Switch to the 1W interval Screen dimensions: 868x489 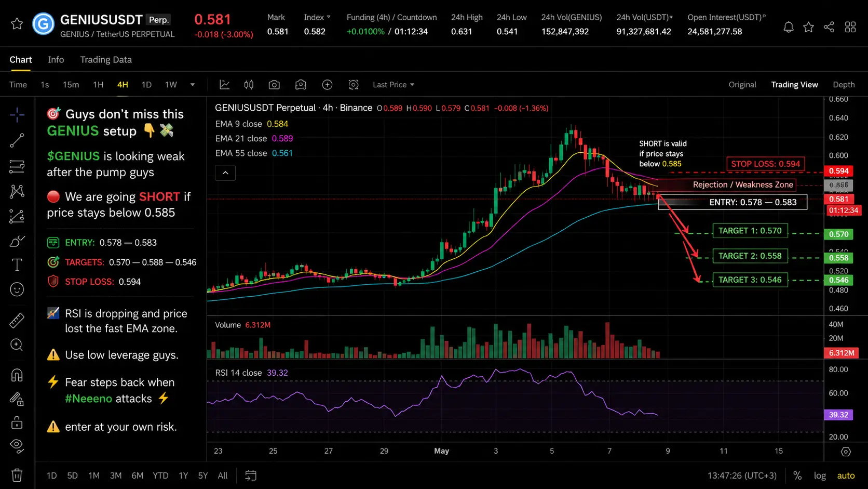tap(171, 85)
